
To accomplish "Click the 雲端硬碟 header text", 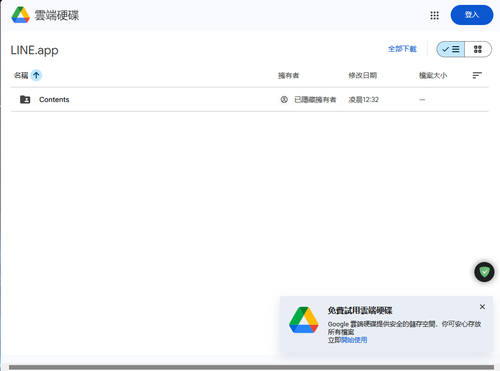I will 57,15.
